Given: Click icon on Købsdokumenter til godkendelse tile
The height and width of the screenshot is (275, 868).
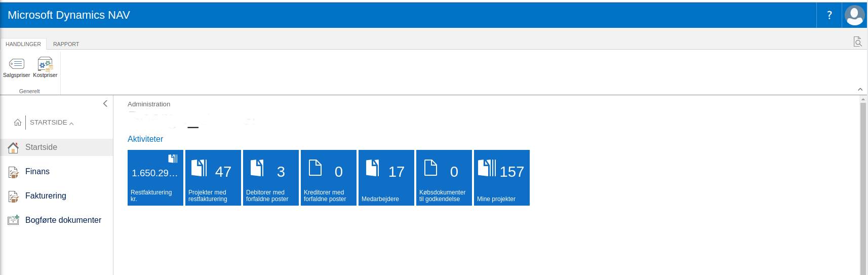Looking at the screenshot, I should pos(430,168).
